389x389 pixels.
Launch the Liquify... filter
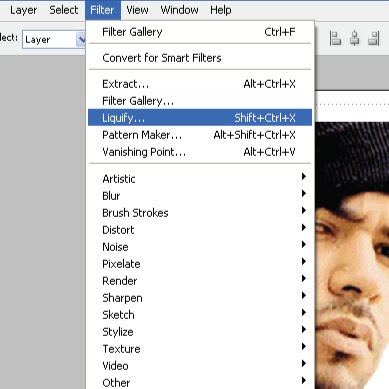(x=199, y=118)
